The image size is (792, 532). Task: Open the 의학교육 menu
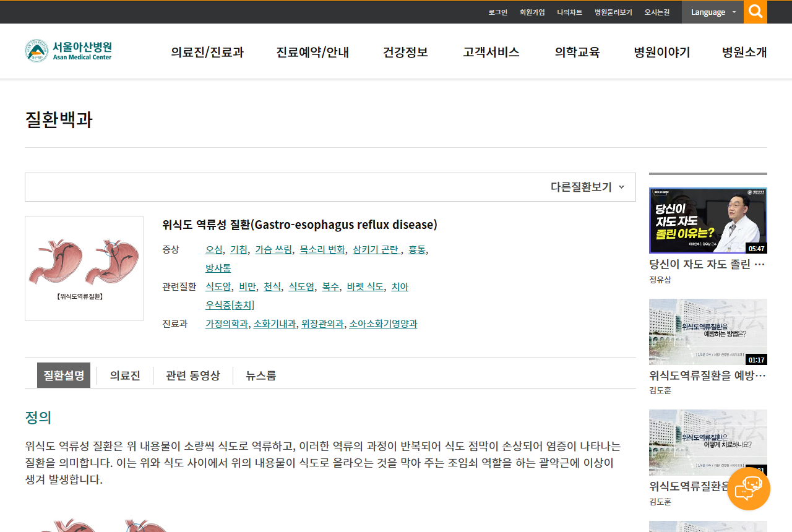tap(577, 53)
